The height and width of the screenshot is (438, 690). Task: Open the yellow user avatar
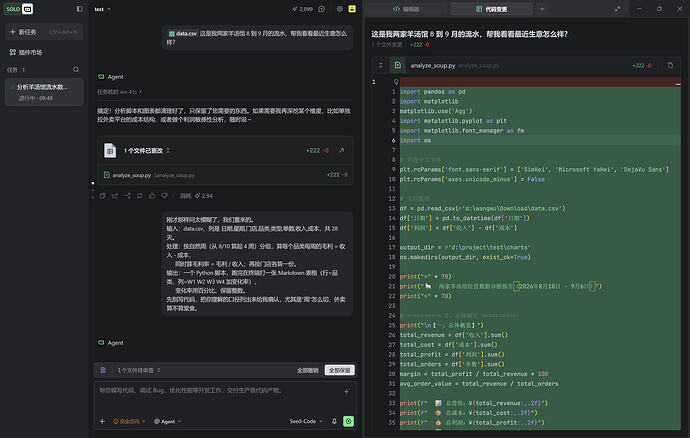tap(352, 9)
